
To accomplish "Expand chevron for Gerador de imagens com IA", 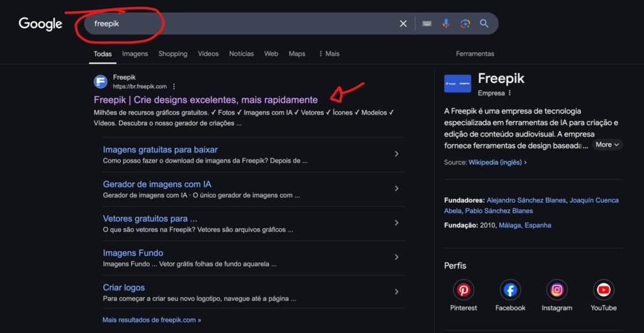I will [396, 188].
